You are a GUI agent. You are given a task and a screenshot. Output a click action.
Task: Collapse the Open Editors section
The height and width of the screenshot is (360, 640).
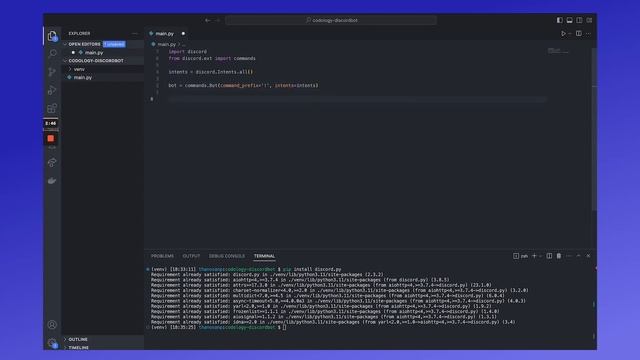(84, 44)
